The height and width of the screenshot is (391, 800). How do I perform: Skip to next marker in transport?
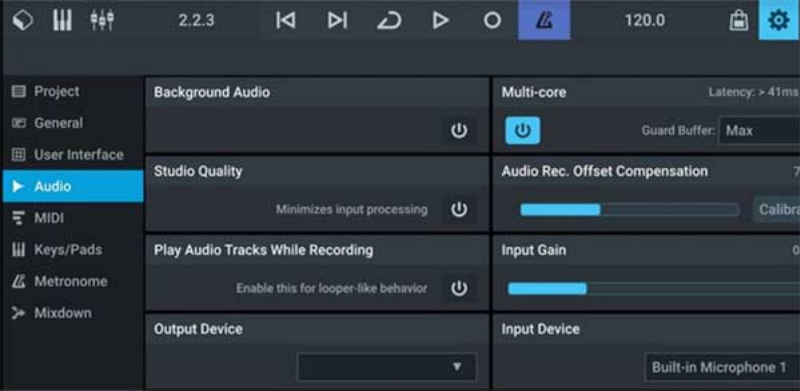point(337,20)
